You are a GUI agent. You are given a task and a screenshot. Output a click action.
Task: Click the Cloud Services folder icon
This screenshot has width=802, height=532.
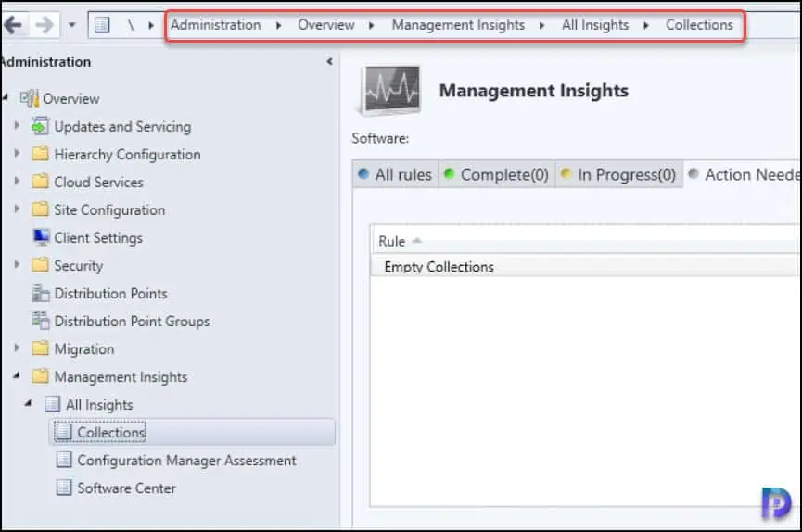[x=41, y=182]
